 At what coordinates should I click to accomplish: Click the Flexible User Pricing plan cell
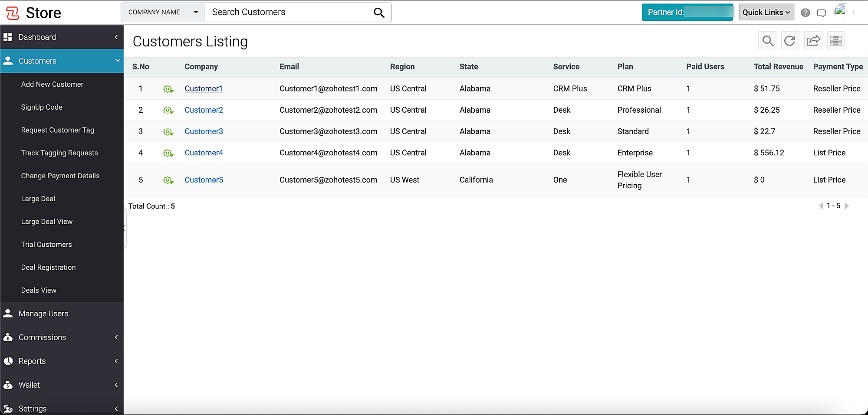click(640, 180)
